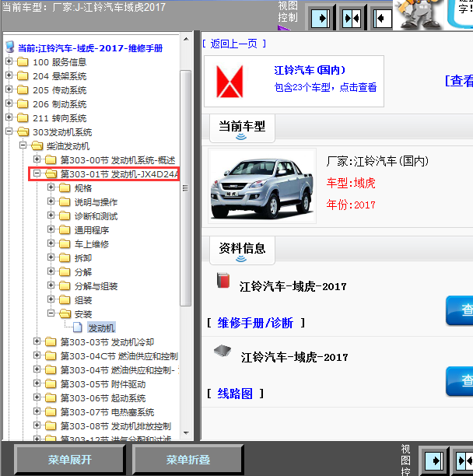Click the bottom view-control right-arrow icon

coord(434,460)
